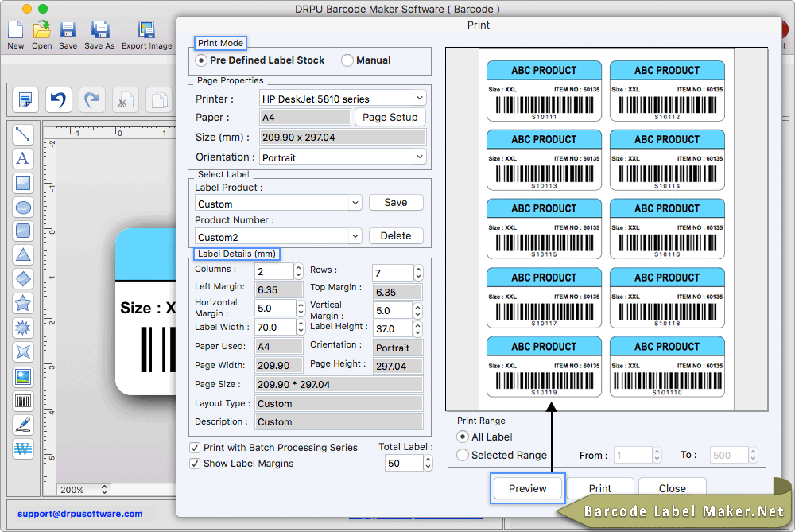795x532 pixels.
Task: Select the Barcode tool
Action: (23, 401)
